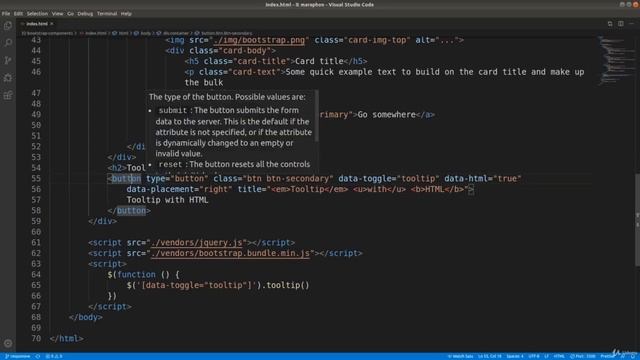Click the text 'Tooltip with HTML' on line 57

click(x=167, y=200)
